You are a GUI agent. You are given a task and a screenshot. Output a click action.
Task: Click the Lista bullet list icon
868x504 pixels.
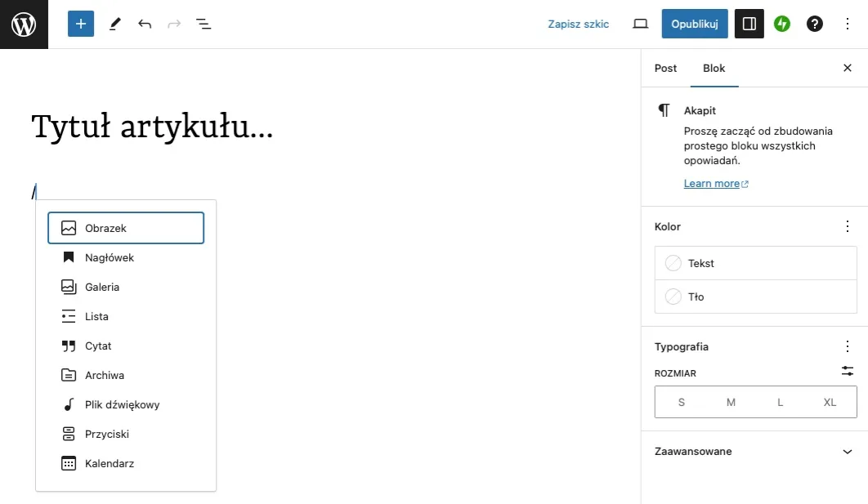[x=69, y=316]
